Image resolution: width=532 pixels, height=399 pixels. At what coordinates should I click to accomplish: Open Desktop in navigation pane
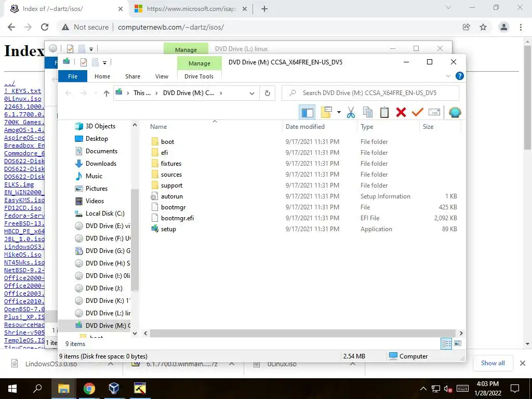(x=97, y=139)
